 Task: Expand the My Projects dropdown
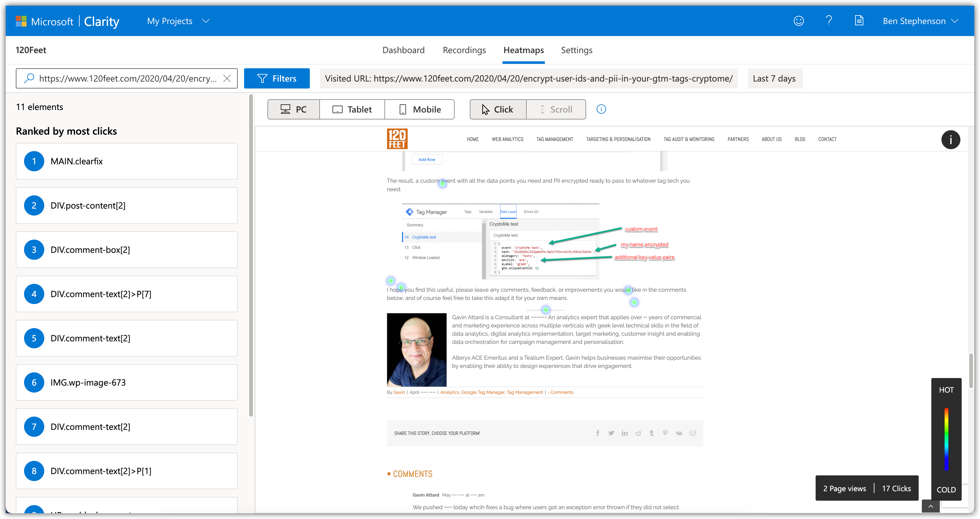pos(178,21)
